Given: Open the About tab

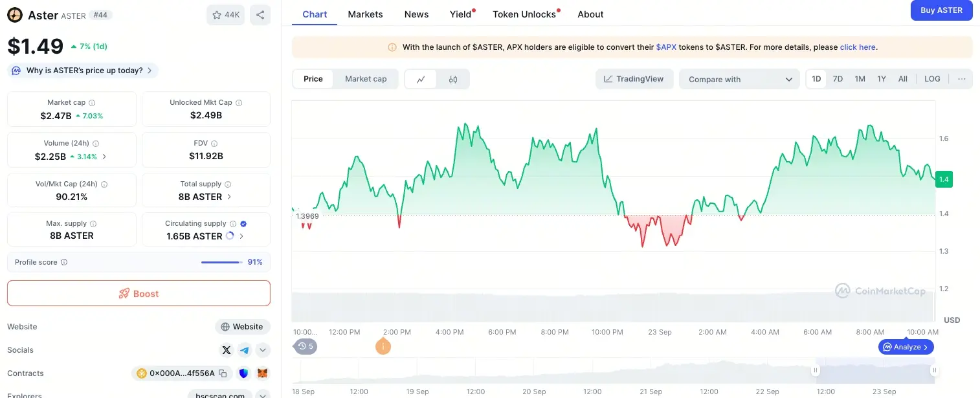Looking at the screenshot, I should 590,14.
